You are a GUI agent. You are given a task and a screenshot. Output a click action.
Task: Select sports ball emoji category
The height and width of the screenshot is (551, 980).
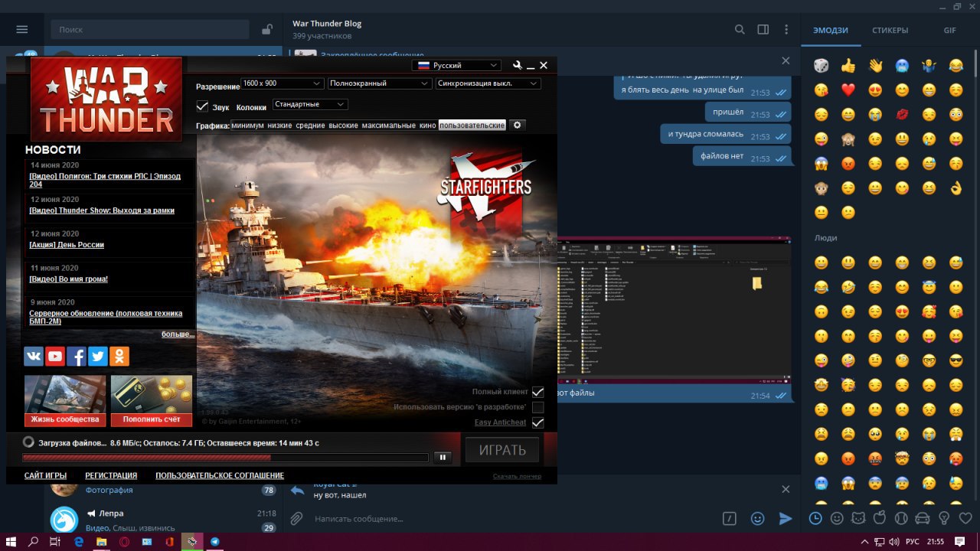click(901, 518)
